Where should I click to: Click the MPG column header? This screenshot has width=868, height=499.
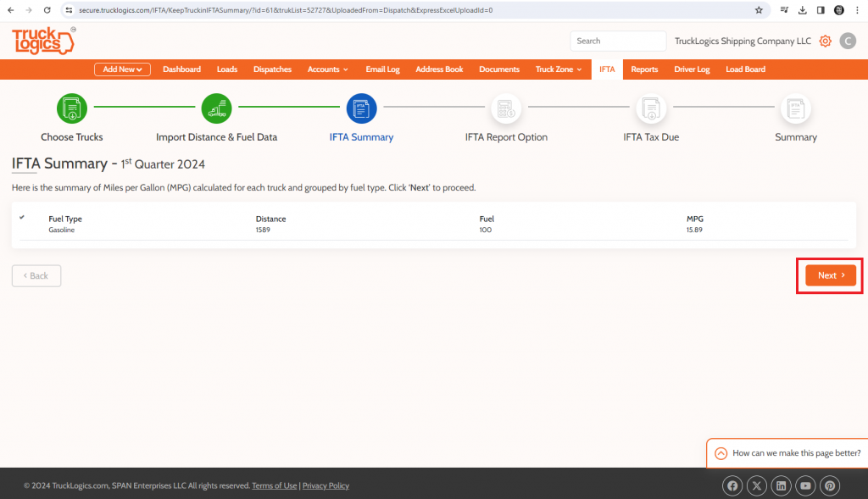click(x=695, y=219)
